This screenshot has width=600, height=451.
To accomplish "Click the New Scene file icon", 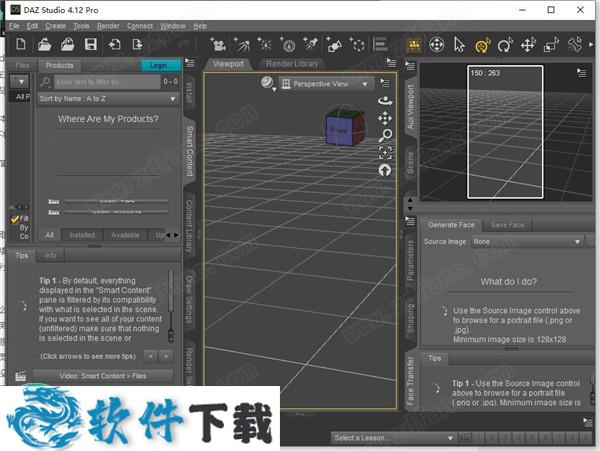I will coord(21,44).
